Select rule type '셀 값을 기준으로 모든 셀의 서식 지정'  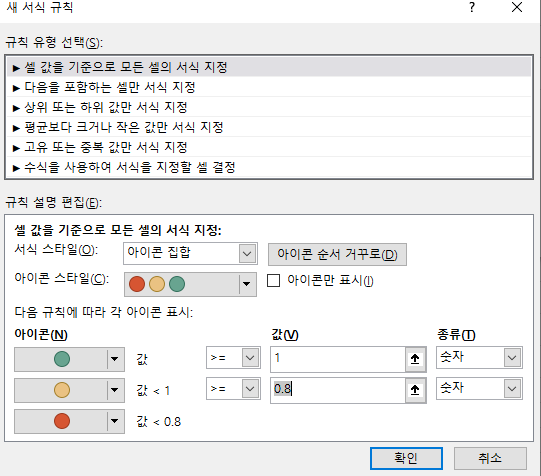[269, 67]
